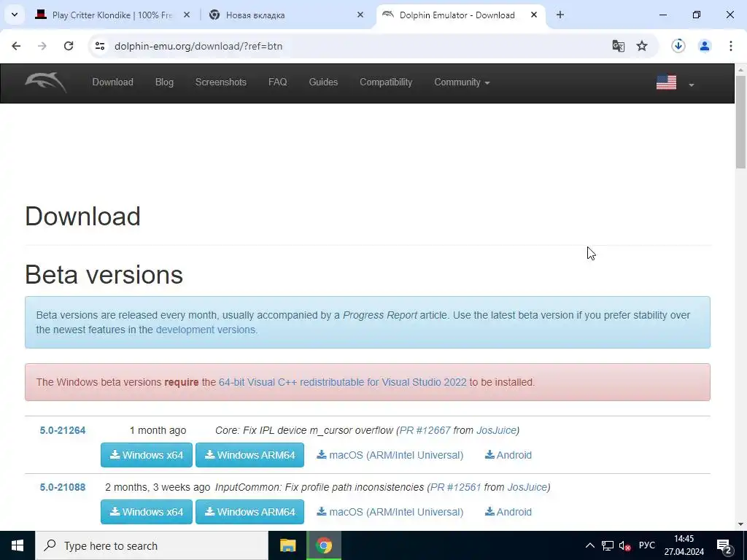Open site information icon in address bar
The image size is (747, 560).
click(100, 46)
